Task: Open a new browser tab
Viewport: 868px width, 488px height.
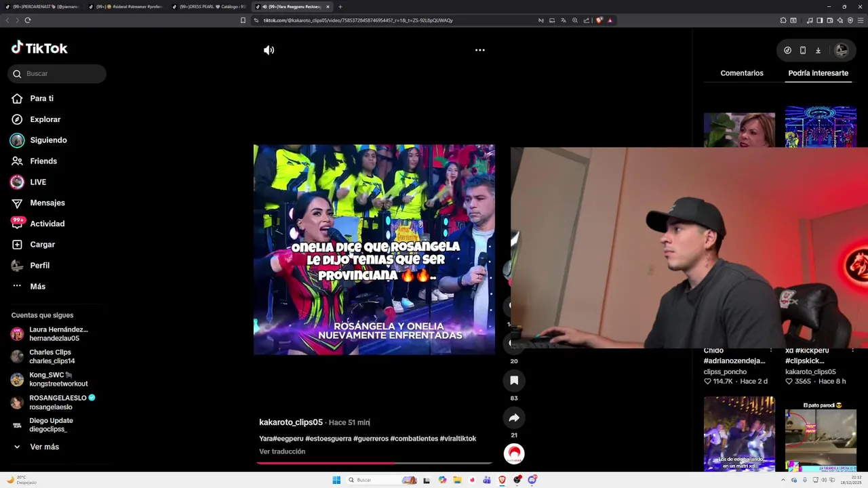Action: [x=340, y=7]
